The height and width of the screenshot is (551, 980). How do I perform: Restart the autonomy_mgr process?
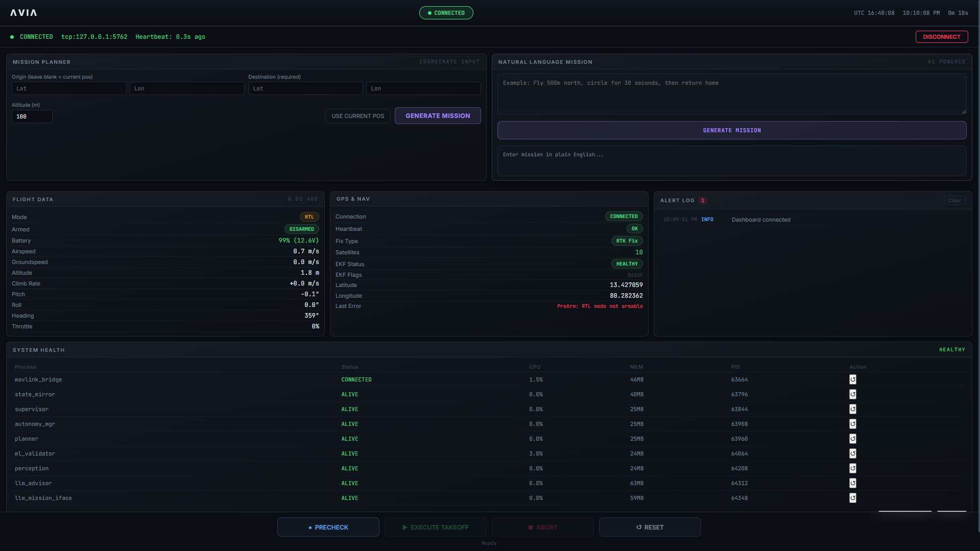coord(852,424)
